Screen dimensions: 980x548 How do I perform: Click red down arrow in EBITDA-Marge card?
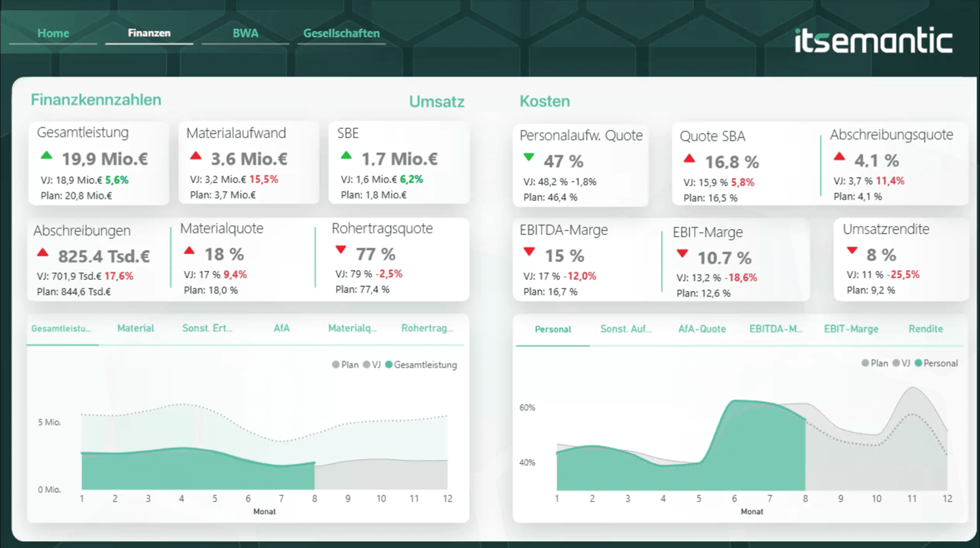[529, 252]
